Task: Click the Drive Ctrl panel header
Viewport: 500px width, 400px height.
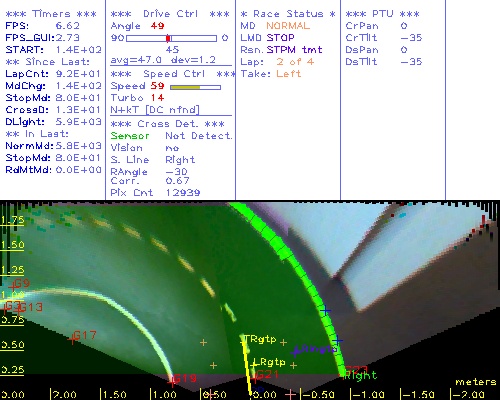Action: coord(170,14)
